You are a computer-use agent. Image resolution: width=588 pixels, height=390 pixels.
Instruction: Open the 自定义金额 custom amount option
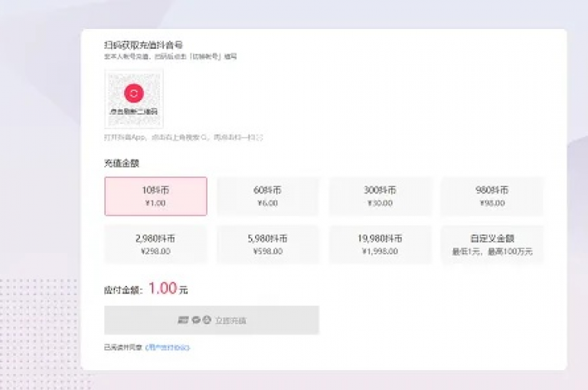coord(492,245)
